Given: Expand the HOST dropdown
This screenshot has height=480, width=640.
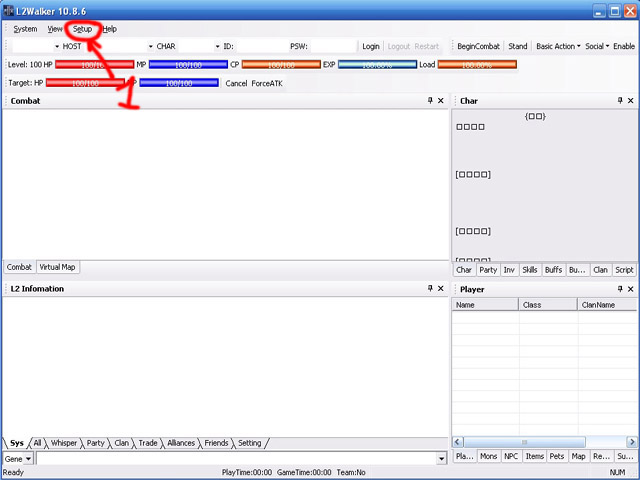Looking at the screenshot, I should tap(57, 47).
